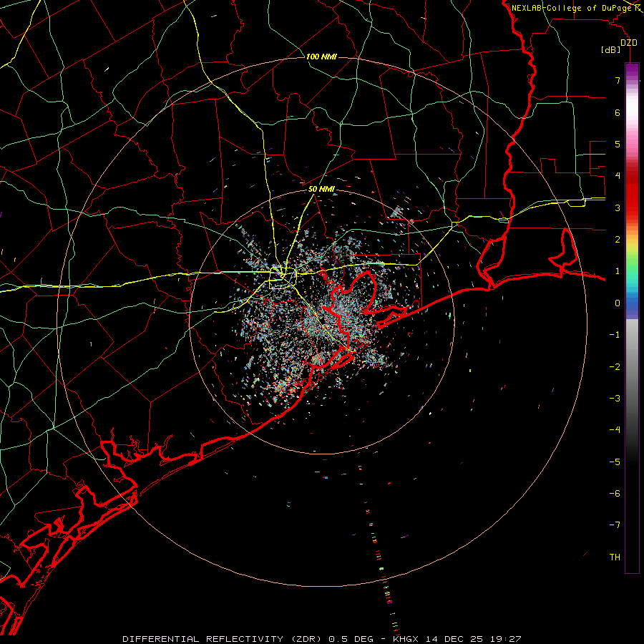Click the -3 value on the color scale
The image size is (644, 644).
tap(615, 399)
